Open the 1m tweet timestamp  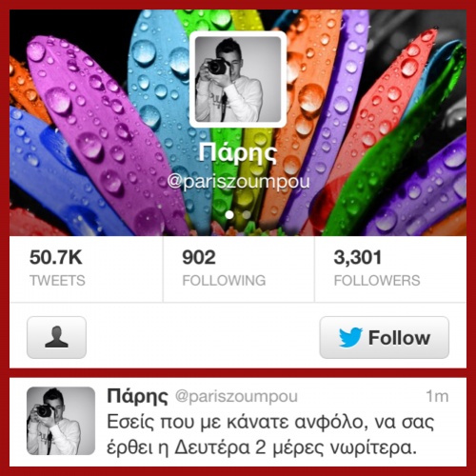[x=437, y=396]
